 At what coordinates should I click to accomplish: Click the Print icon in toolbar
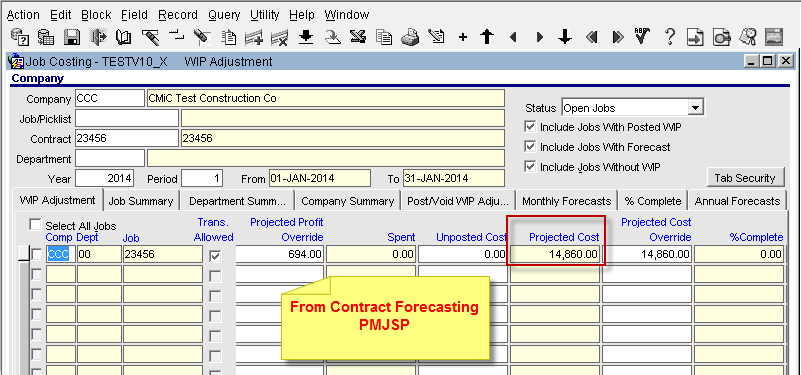click(x=410, y=37)
